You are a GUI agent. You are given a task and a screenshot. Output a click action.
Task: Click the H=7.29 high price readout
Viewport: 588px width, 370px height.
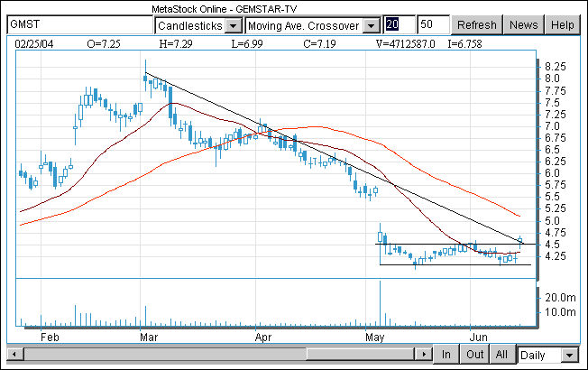tap(176, 44)
